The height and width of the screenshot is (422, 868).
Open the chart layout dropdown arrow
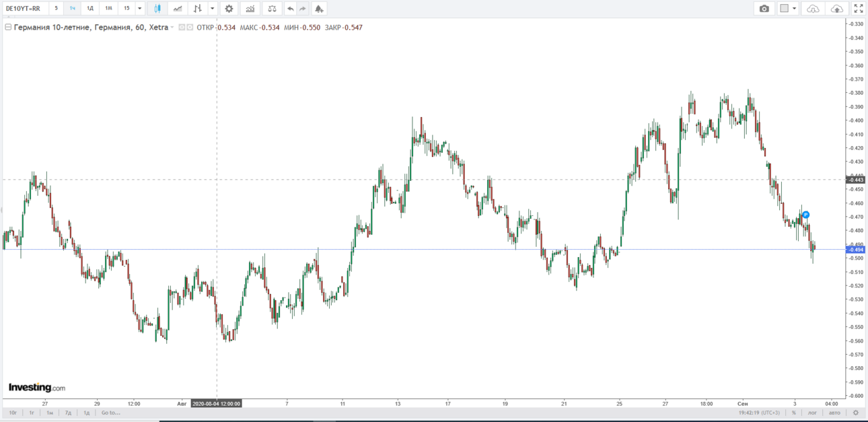[795, 9]
